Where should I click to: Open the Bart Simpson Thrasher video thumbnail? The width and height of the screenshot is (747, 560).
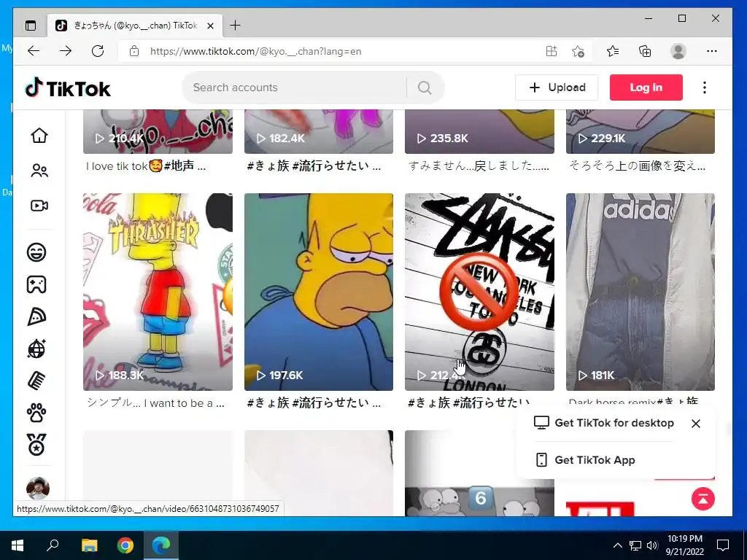pyautogui.click(x=158, y=292)
